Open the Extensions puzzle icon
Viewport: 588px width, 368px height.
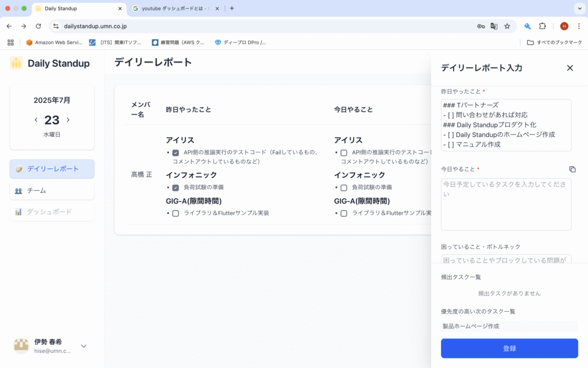pyautogui.click(x=542, y=26)
